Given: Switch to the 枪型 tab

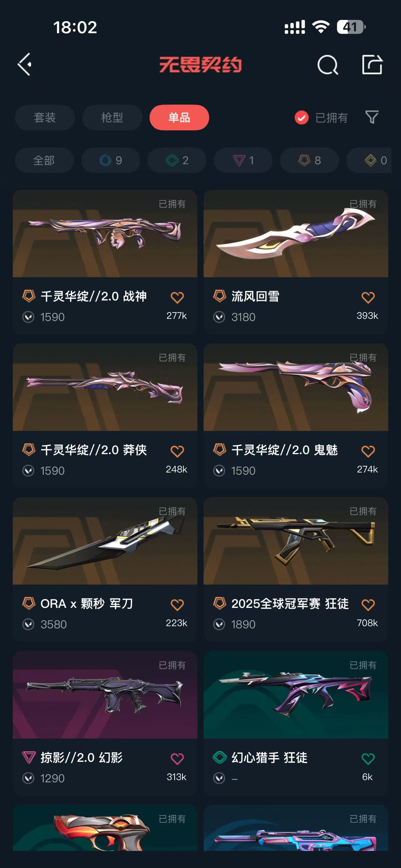Looking at the screenshot, I should tap(112, 118).
